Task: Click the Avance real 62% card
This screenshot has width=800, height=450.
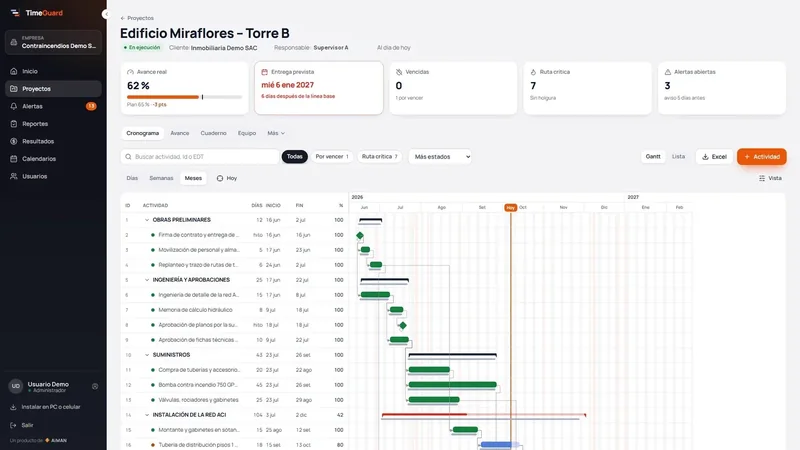Action: pyautogui.click(x=184, y=88)
